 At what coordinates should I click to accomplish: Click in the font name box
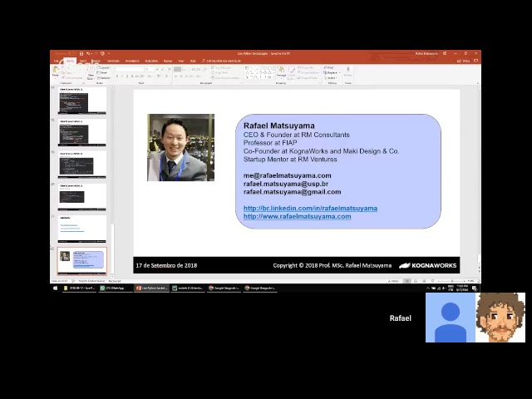point(129,69)
